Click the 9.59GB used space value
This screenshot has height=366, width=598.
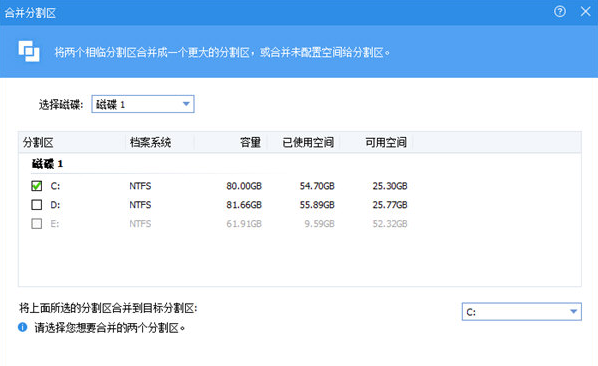[319, 223]
